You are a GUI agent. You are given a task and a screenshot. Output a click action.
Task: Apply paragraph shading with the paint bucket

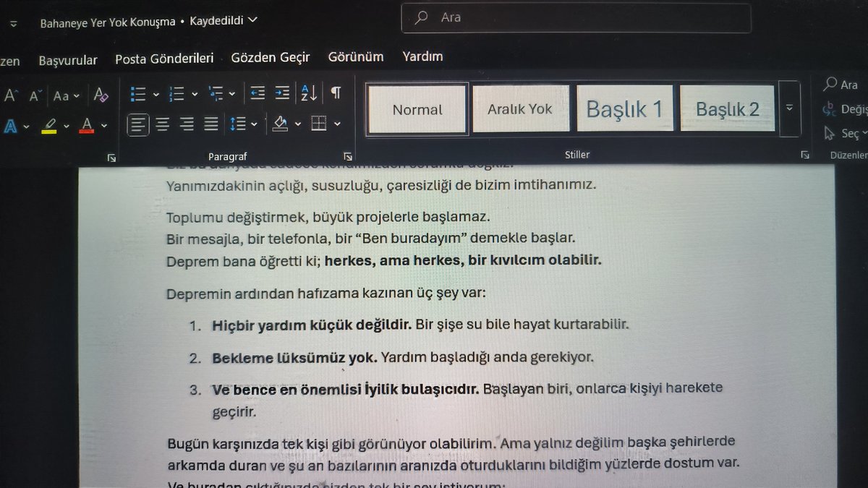281,124
